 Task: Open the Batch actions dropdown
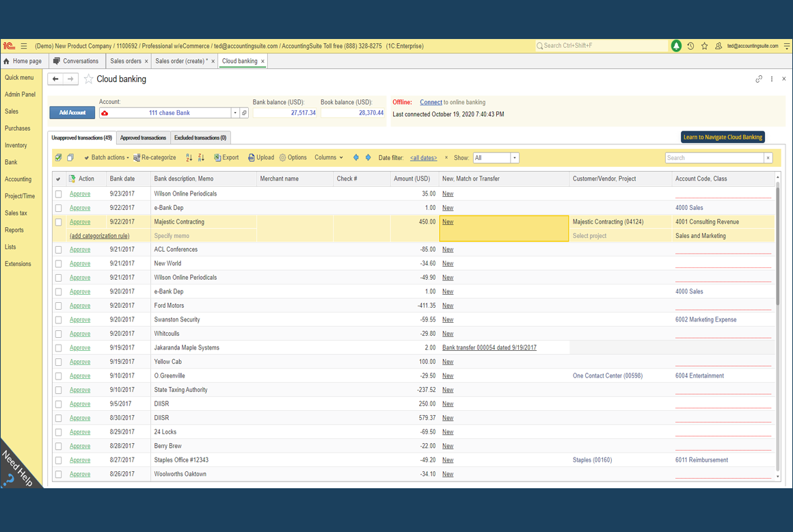click(x=106, y=158)
